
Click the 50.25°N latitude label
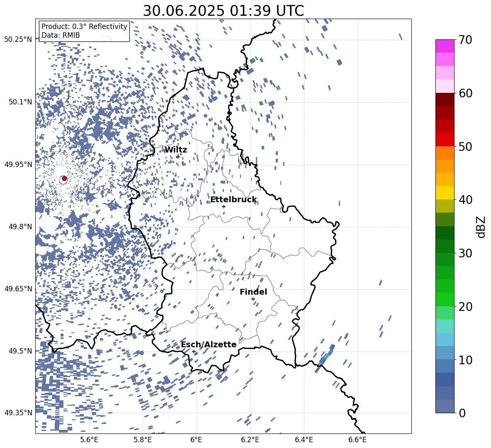pos(18,40)
